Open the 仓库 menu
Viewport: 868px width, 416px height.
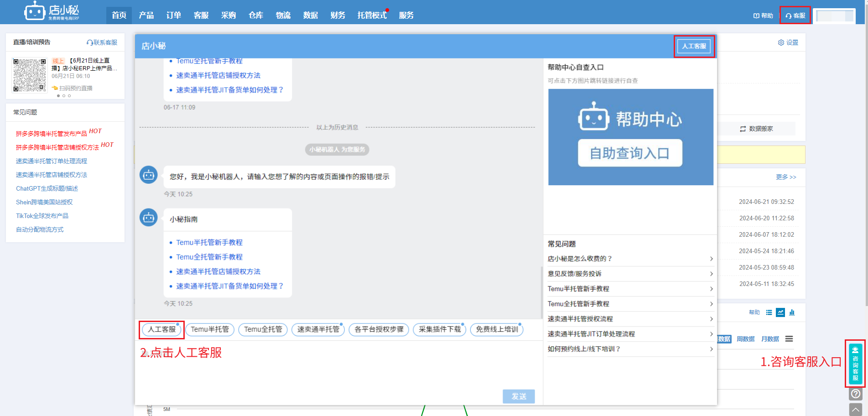coord(256,16)
